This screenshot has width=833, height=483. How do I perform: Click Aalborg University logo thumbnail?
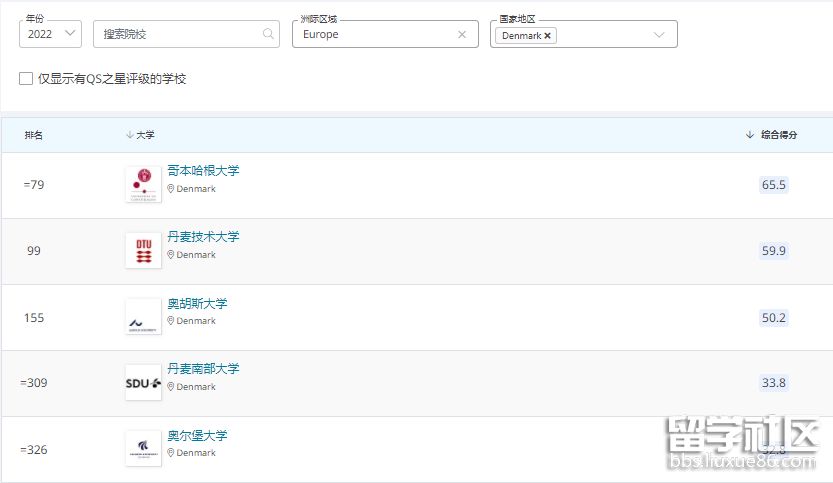pyautogui.click(x=143, y=448)
